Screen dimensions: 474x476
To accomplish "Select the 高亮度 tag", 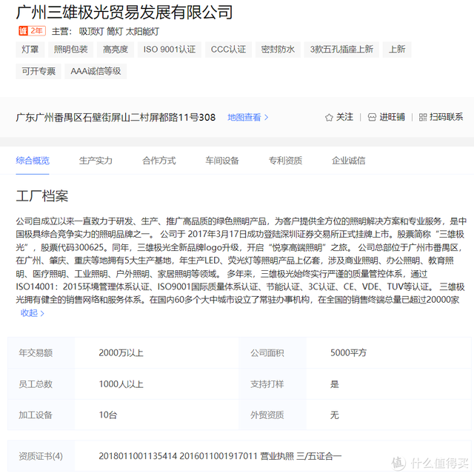I will (116, 50).
